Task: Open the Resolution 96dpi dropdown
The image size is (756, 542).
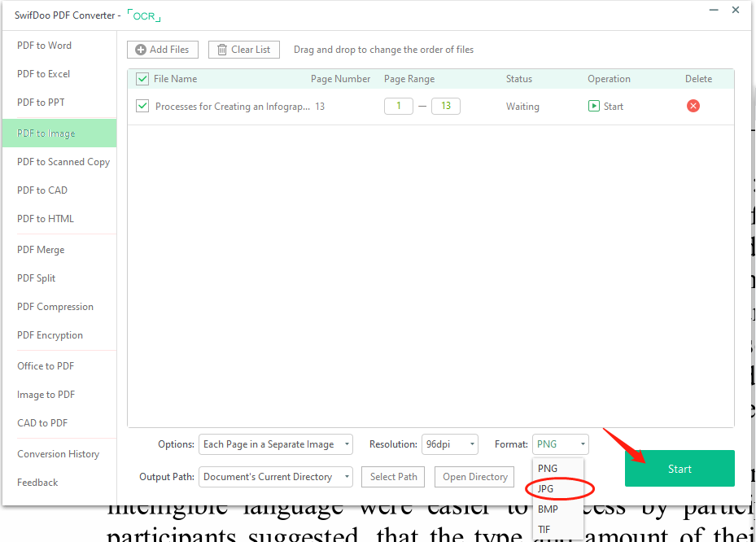Action: tap(450, 444)
